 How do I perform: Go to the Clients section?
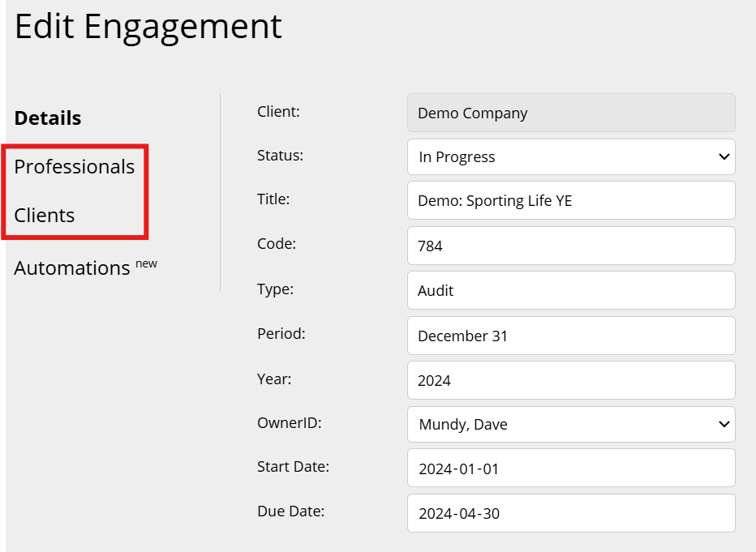click(45, 216)
